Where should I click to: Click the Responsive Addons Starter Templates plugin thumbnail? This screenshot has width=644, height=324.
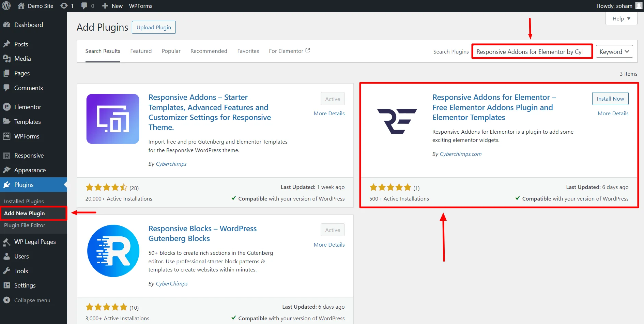[113, 119]
